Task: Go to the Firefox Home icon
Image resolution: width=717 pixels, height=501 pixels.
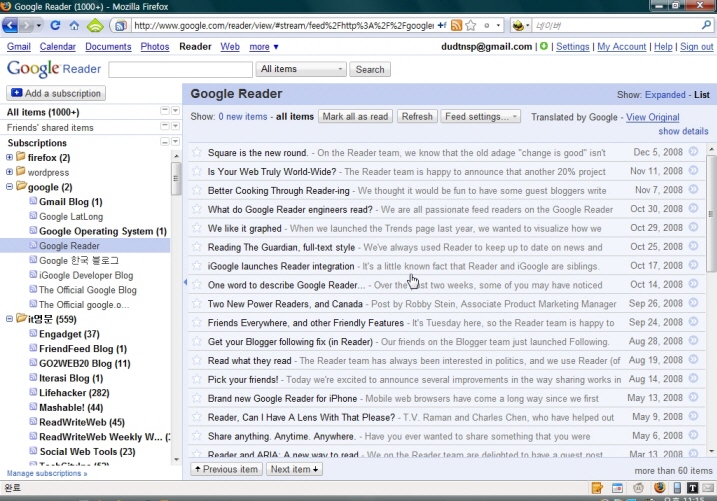Action: [x=74, y=26]
